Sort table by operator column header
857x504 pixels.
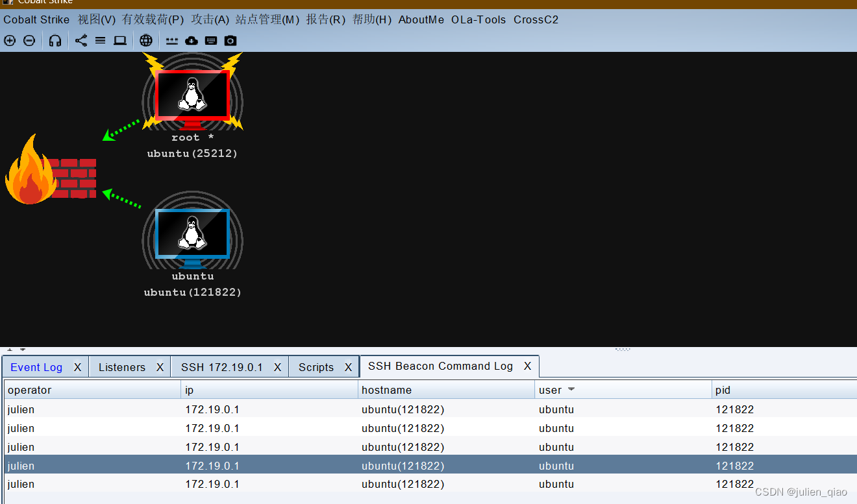(92, 390)
